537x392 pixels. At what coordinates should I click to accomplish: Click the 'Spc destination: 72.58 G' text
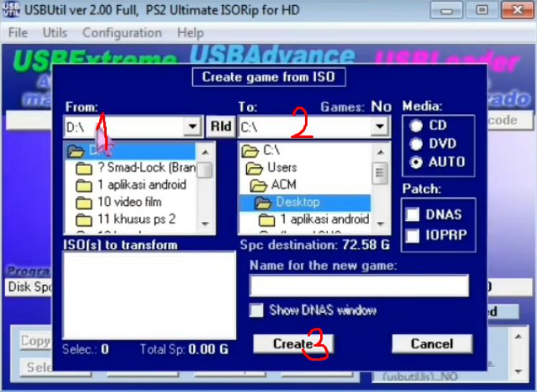[314, 245]
